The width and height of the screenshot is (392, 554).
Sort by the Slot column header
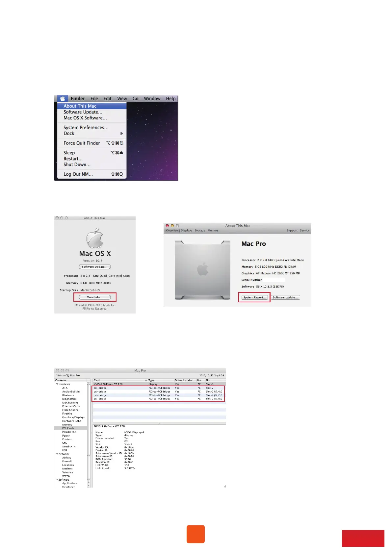[216, 380]
